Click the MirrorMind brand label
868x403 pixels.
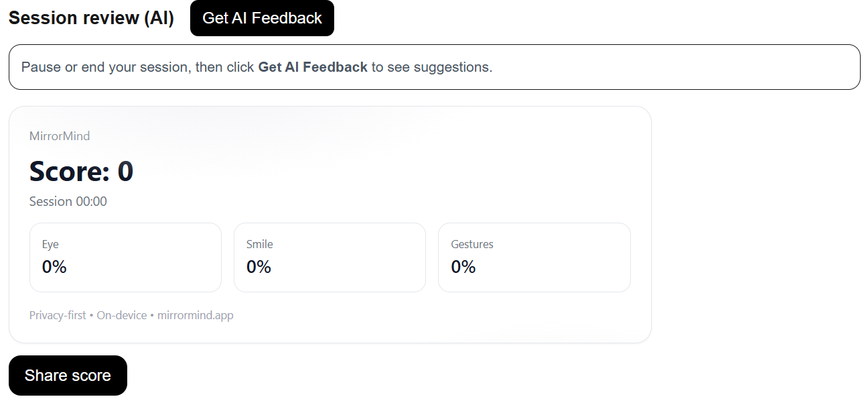[x=60, y=136]
